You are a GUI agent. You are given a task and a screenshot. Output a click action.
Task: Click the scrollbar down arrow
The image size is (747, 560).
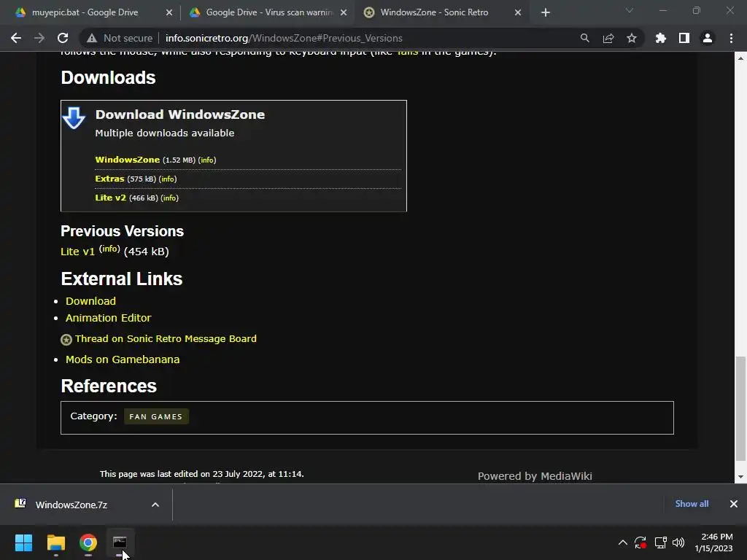pyautogui.click(x=740, y=477)
